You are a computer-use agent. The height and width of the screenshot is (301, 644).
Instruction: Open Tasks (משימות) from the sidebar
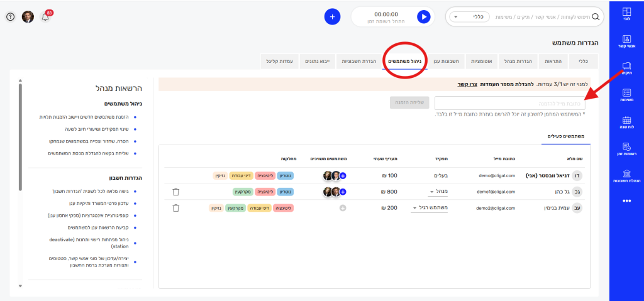click(626, 95)
